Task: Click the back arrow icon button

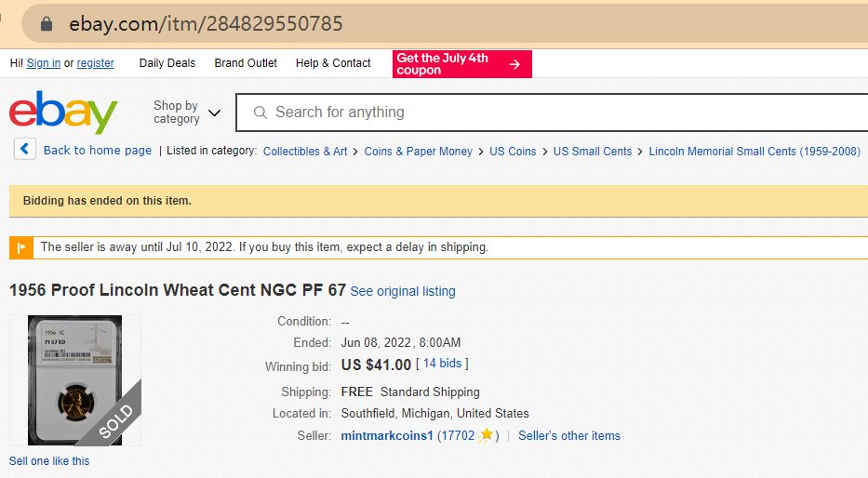Action: point(25,150)
